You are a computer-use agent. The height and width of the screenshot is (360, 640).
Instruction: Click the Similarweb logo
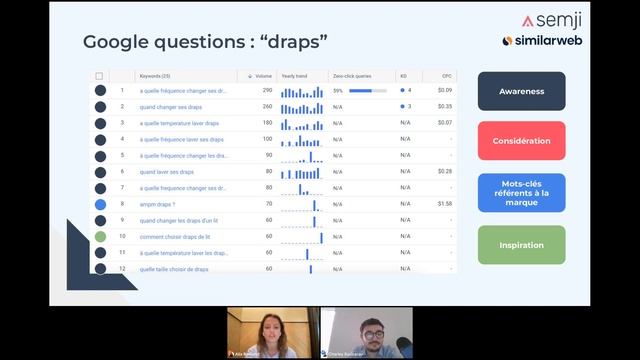point(542,40)
